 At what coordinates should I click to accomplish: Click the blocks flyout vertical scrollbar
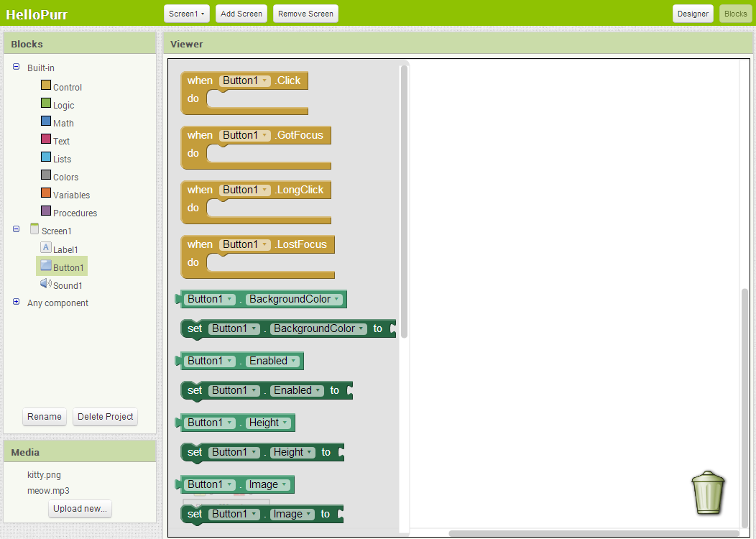pyautogui.click(x=404, y=201)
